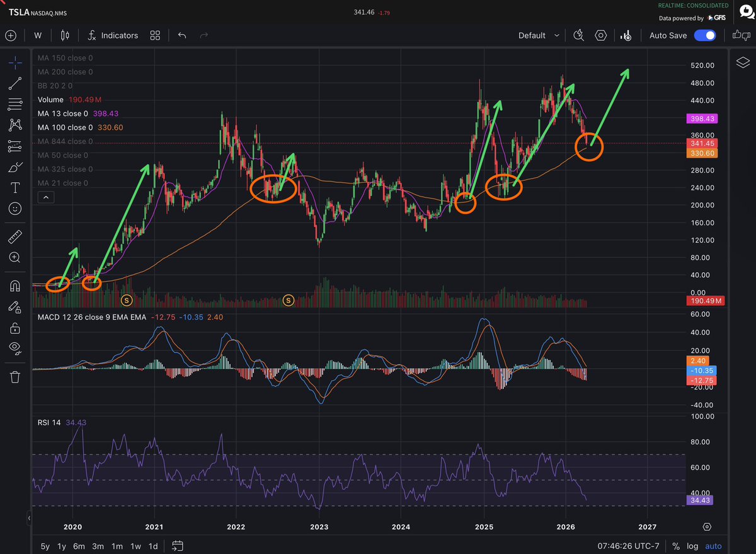
Task: Open the indicator templates grid
Action: pos(155,35)
